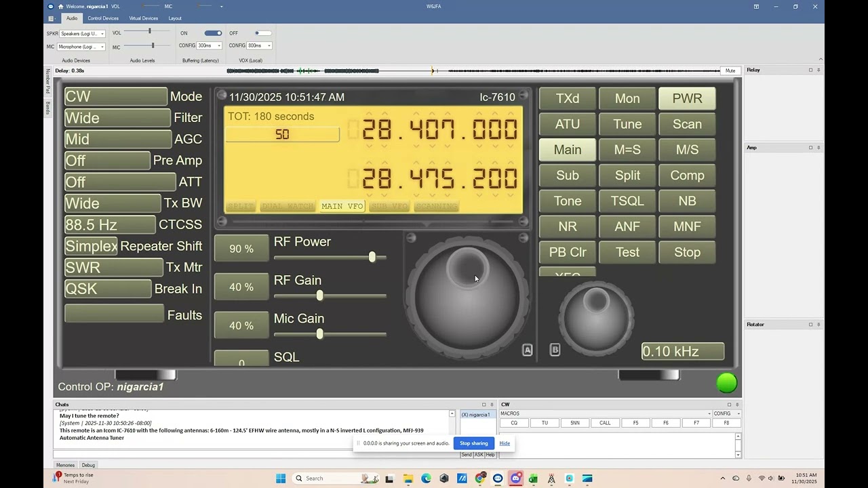
Task: Toggle the PWR power button
Action: coord(687,98)
